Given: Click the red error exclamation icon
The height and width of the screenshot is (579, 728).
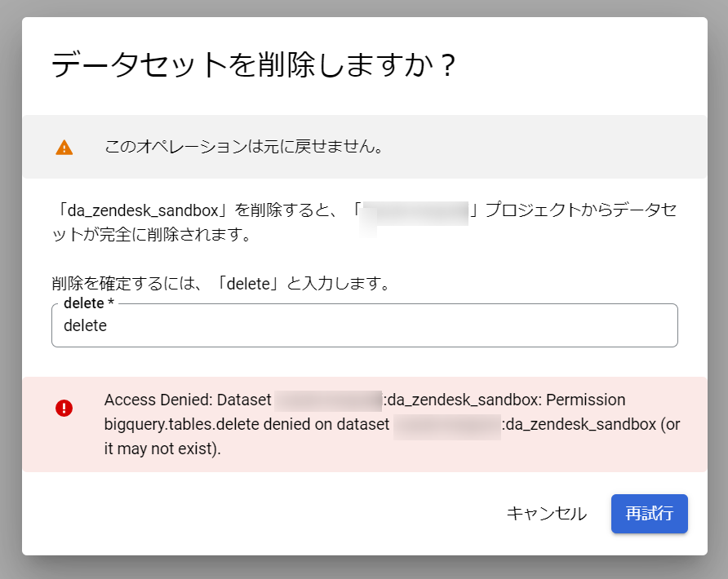Looking at the screenshot, I should pos(64,409).
